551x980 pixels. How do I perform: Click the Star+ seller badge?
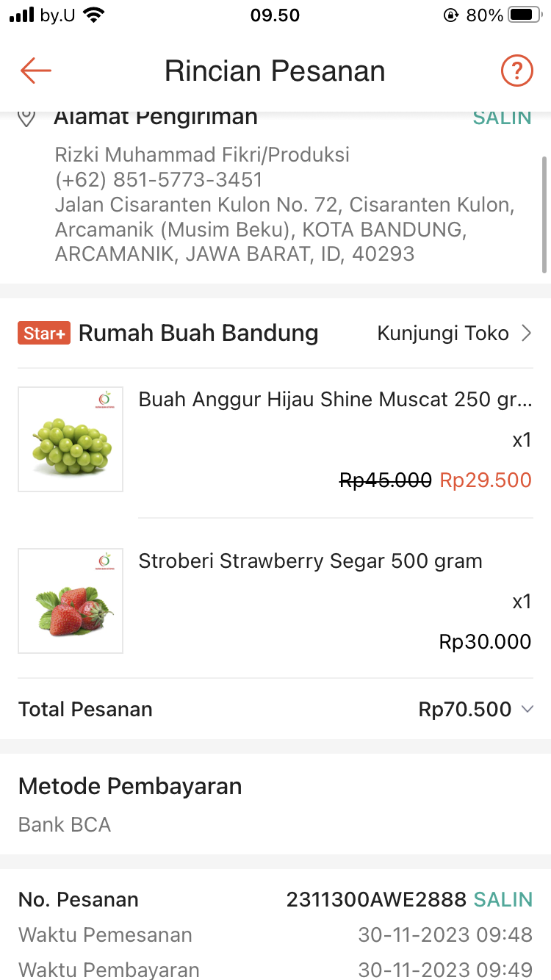pyautogui.click(x=44, y=334)
